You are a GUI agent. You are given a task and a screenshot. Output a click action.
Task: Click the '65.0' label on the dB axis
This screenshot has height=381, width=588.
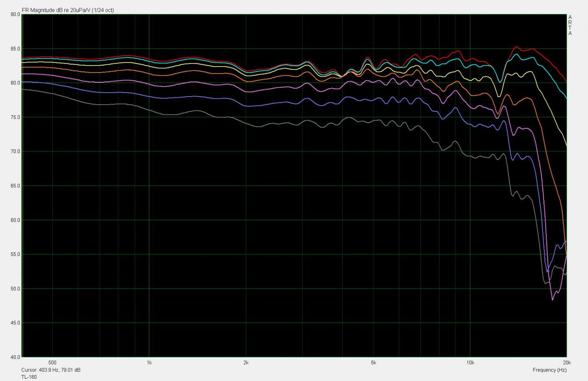15,186
